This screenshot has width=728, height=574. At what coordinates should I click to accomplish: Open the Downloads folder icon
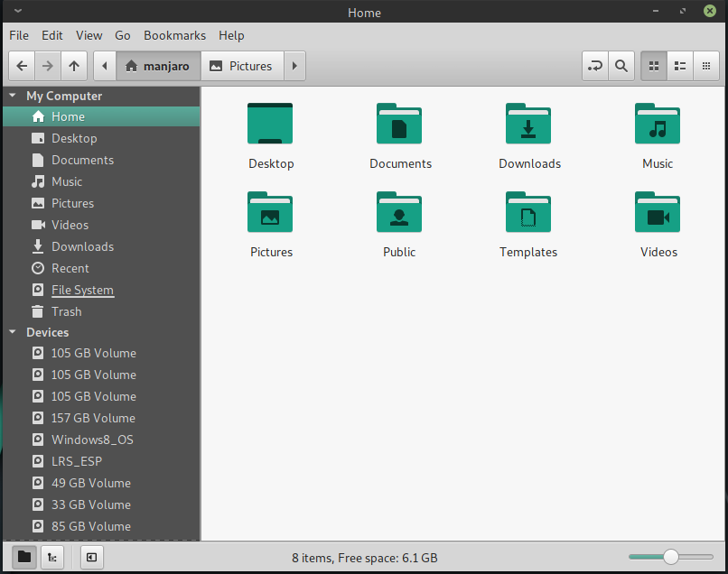tap(528, 124)
